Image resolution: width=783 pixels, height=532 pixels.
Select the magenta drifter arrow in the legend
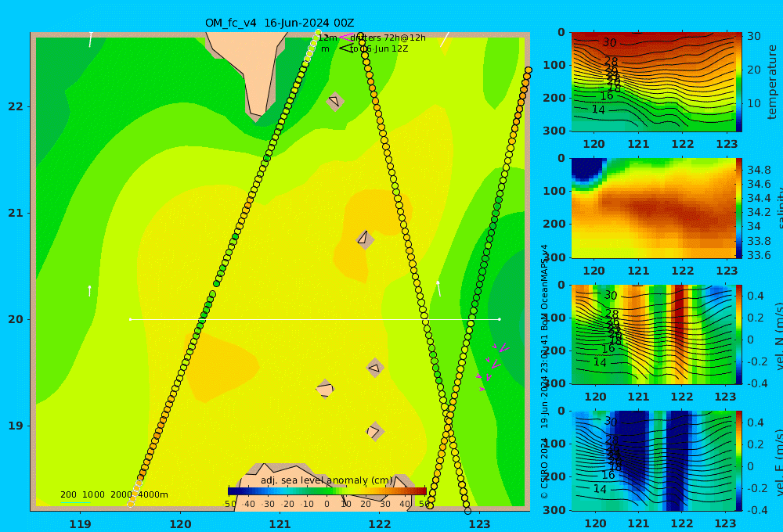[x=345, y=37]
